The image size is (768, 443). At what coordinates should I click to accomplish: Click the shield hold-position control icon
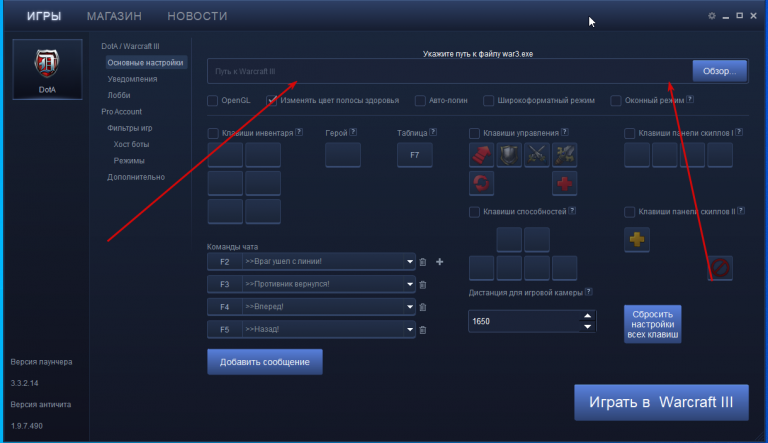coord(509,155)
